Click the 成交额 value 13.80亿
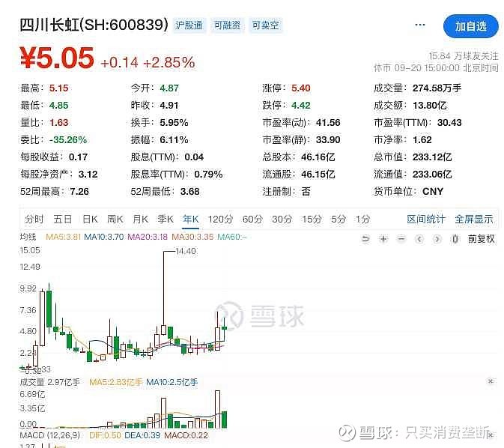 click(430, 106)
